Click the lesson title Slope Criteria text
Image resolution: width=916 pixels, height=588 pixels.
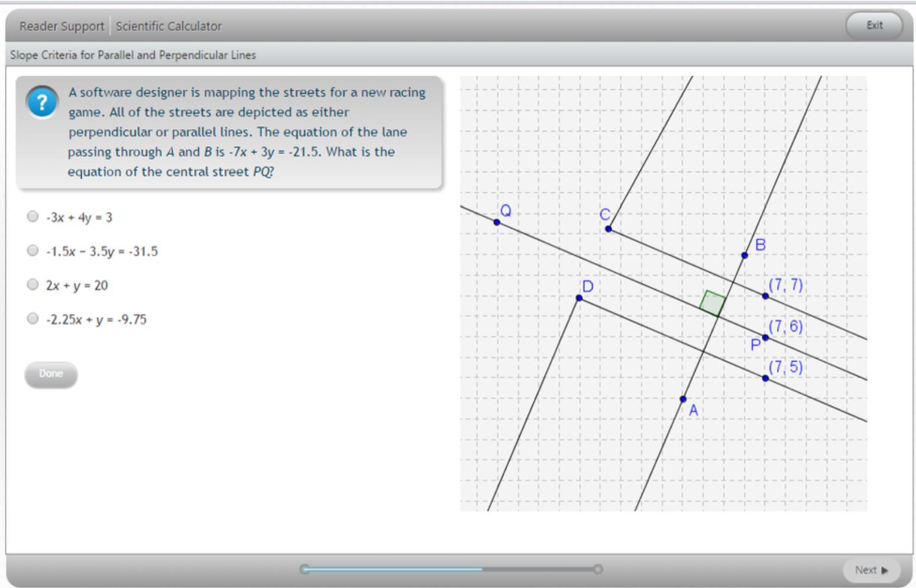click(133, 55)
